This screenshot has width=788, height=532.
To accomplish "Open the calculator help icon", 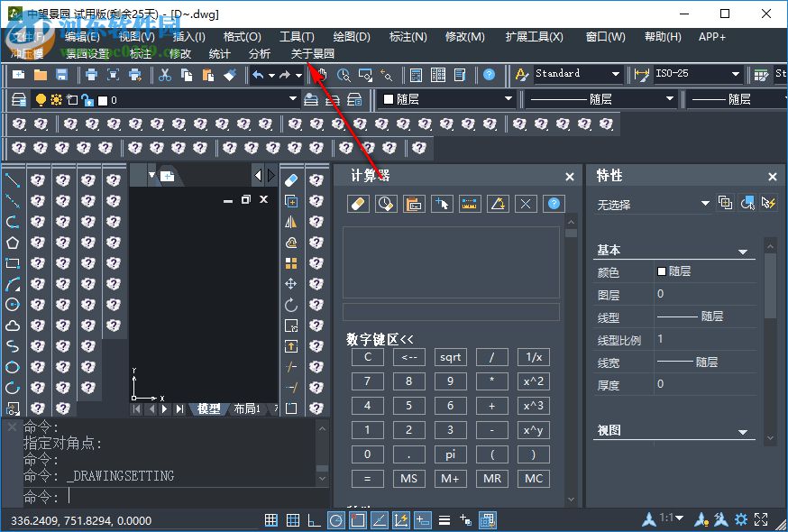I will [x=553, y=204].
